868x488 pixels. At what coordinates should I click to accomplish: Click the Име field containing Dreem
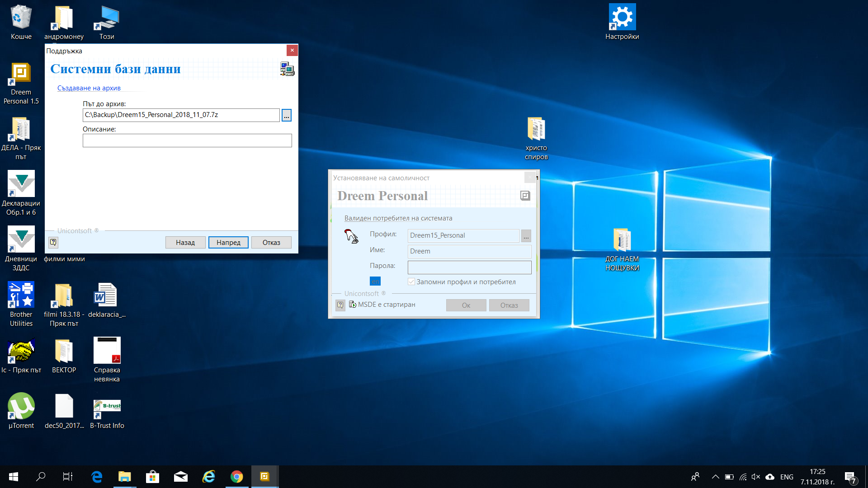coord(470,251)
